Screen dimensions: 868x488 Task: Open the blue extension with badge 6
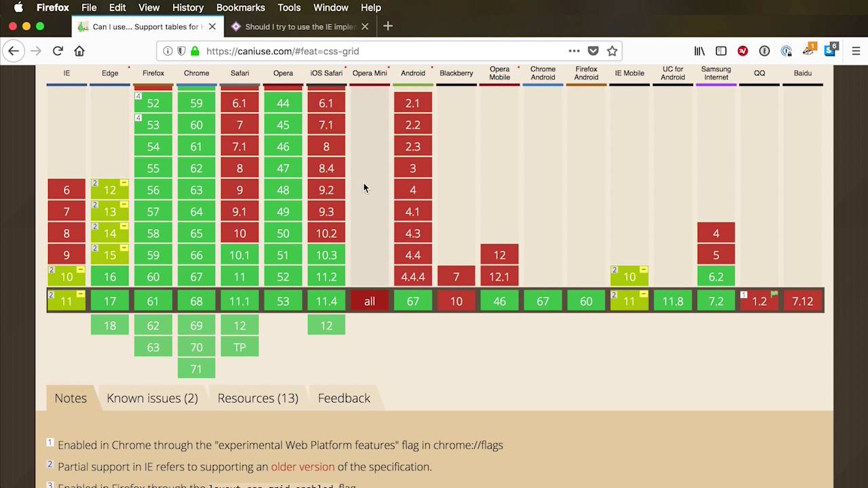pos(831,49)
